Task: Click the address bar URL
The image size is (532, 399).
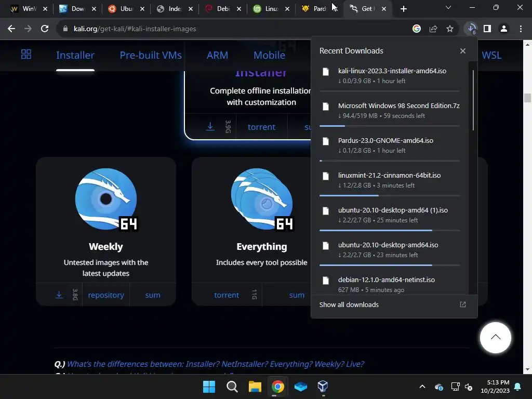Action: coord(135,29)
